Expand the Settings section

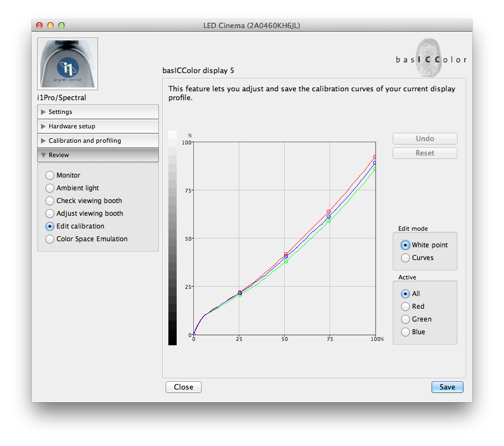(x=98, y=112)
